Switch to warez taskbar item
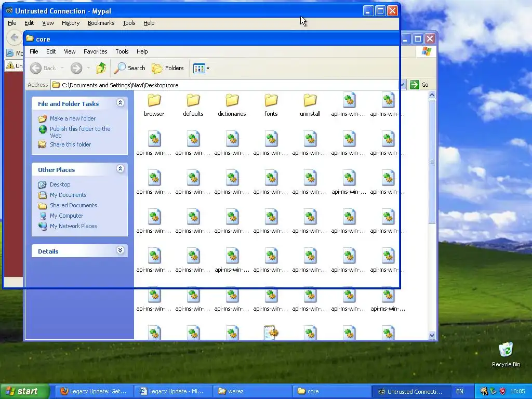Viewport: 532px width, 399px height. (x=252, y=392)
